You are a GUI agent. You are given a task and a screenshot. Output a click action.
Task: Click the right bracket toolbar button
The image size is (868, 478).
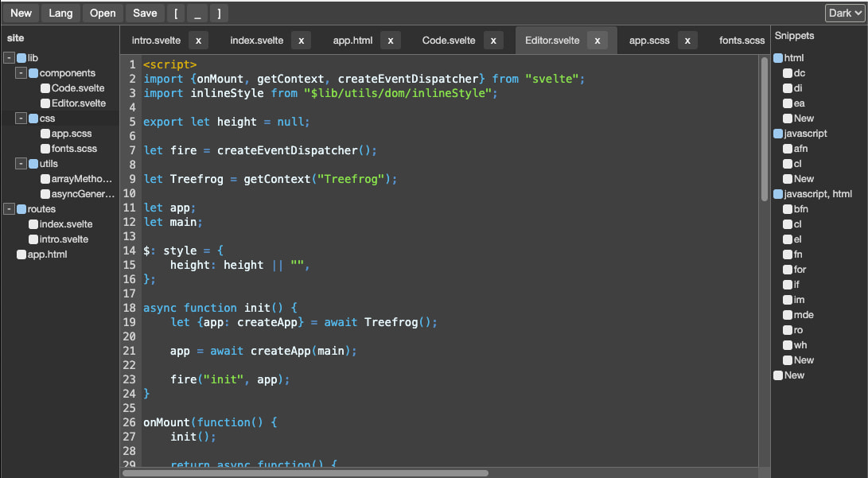(219, 14)
